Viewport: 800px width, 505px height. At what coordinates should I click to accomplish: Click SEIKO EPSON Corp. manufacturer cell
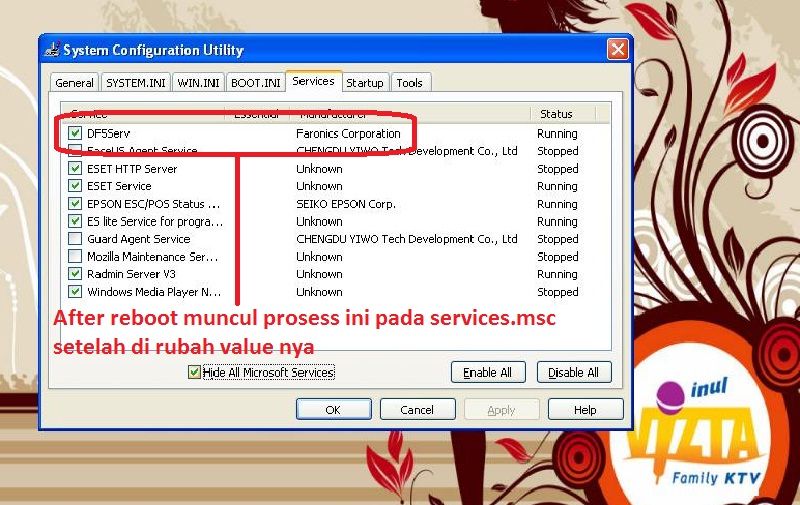346,204
